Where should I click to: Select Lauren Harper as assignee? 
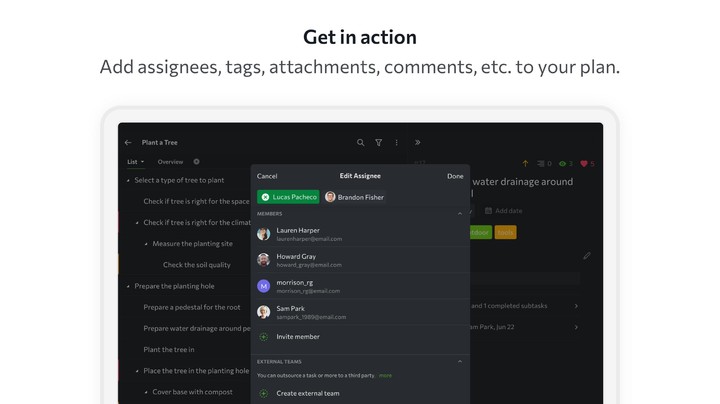click(310, 234)
